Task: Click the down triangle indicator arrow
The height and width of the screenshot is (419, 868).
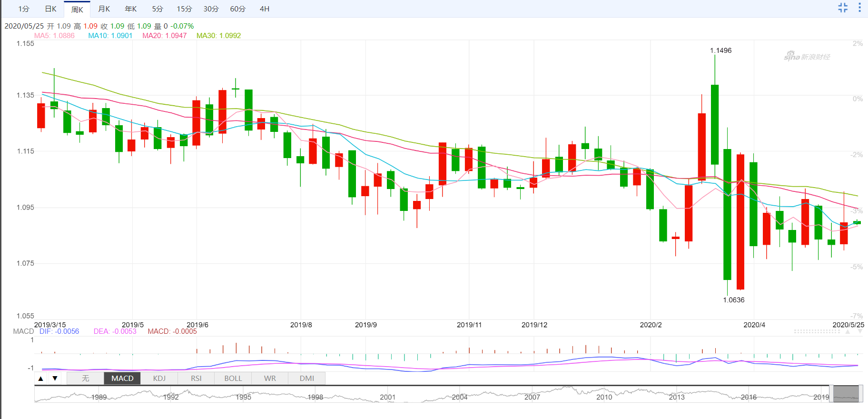Action: pyautogui.click(x=55, y=379)
